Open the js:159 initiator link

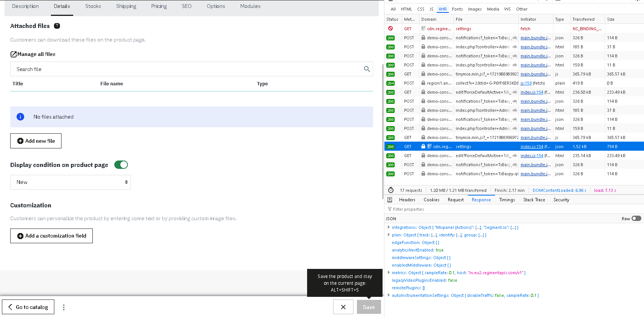pos(526,83)
